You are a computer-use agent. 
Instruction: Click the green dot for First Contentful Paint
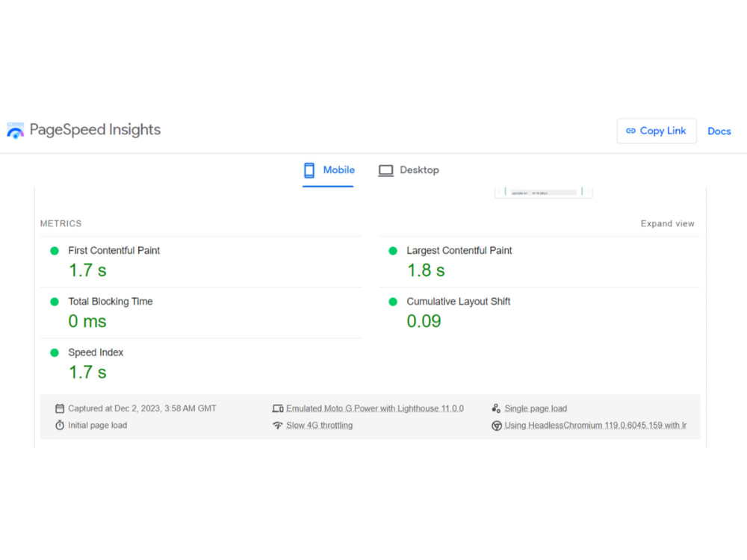[x=53, y=250]
